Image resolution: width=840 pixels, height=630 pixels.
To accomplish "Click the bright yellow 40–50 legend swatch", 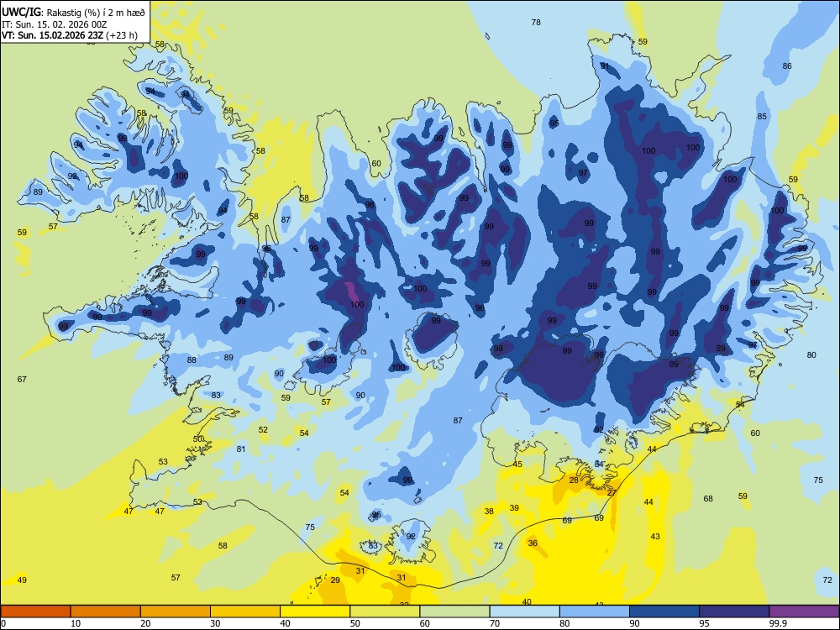I will [x=315, y=612].
